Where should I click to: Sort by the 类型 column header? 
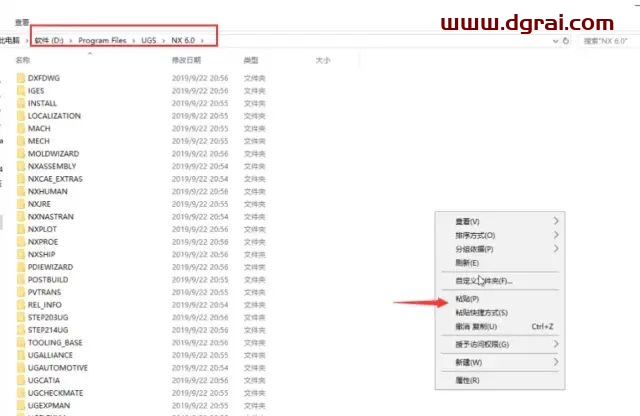click(x=251, y=60)
